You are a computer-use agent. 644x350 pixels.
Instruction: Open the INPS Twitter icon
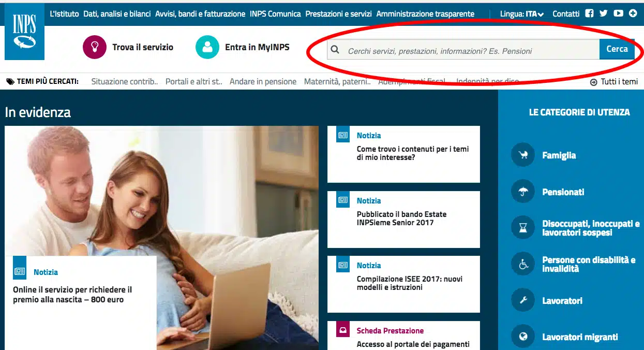[604, 13]
